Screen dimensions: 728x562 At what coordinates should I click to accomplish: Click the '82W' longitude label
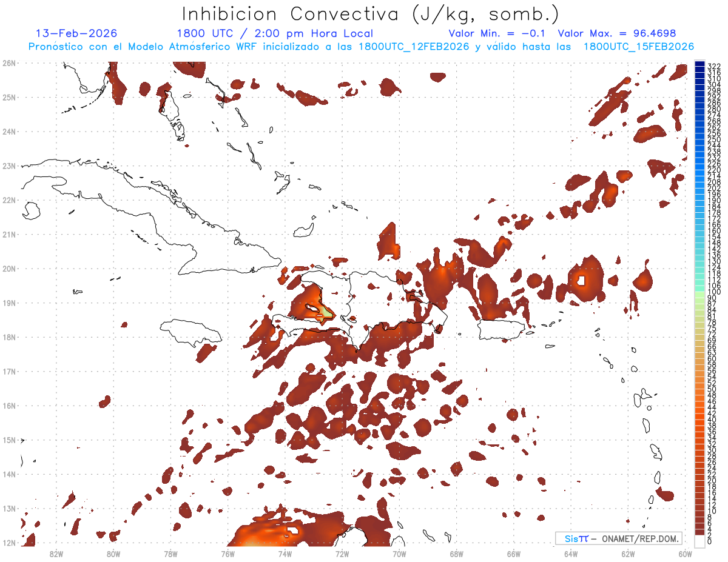pos(56,554)
